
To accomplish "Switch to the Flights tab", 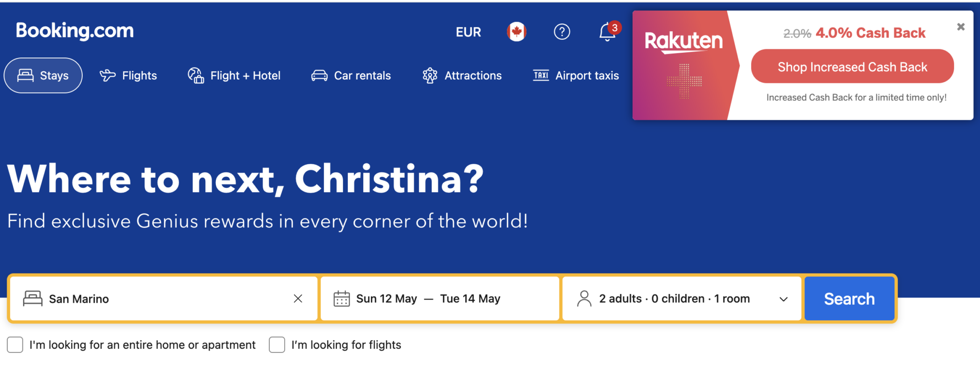I will (x=128, y=76).
